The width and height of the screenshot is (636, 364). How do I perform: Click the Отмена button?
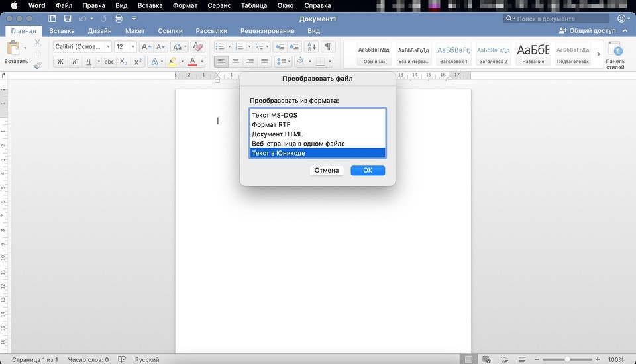326,171
